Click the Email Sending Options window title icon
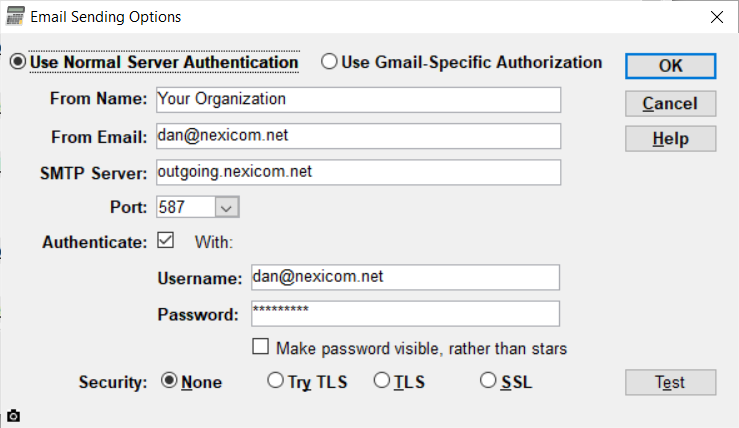 (15, 16)
